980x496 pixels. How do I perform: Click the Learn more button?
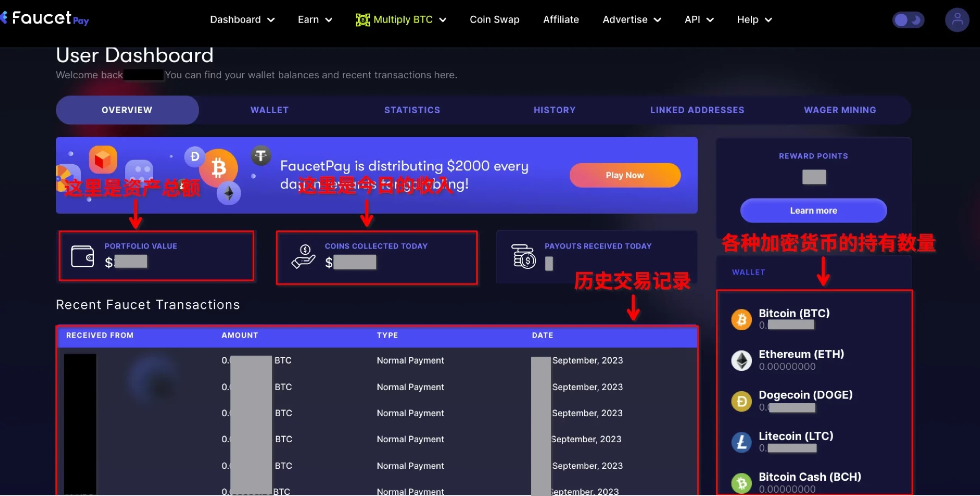[813, 210]
